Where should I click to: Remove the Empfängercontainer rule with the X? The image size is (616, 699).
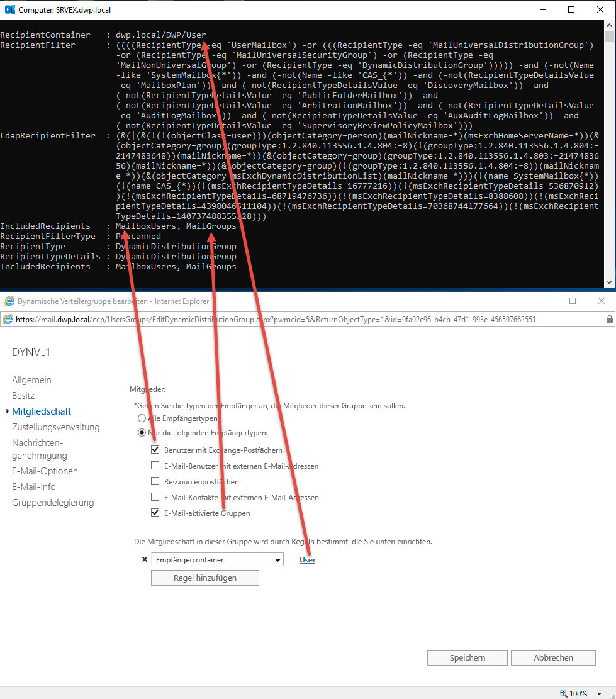tap(144, 559)
